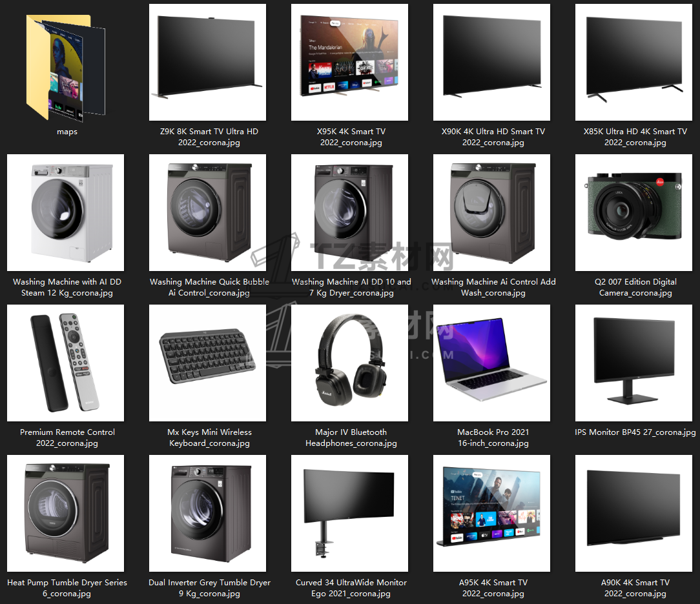This screenshot has width=700, height=604.
Task: Open the maps folder icon
Action: pyautogui.click(x=66, y=67)
